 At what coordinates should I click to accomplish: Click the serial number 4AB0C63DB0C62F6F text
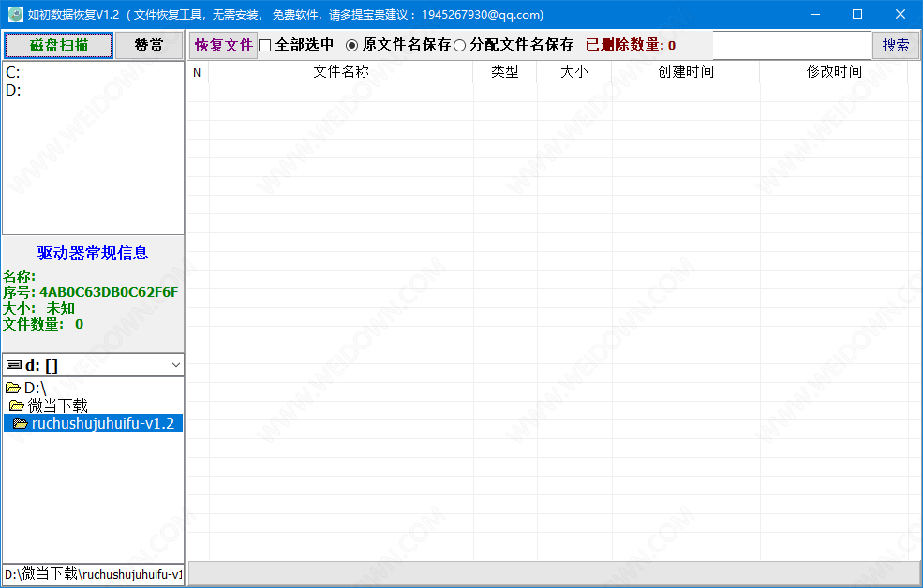[109, 292]
